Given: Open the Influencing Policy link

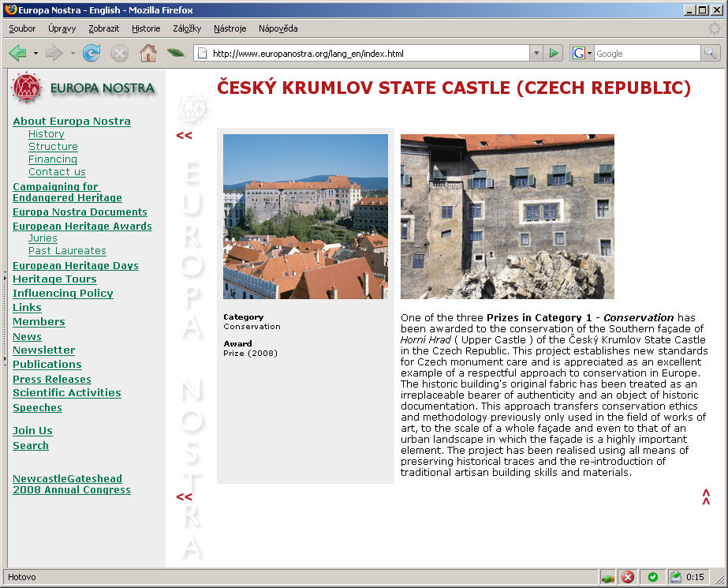Looking at the screenshot, I should coord(63,294).
